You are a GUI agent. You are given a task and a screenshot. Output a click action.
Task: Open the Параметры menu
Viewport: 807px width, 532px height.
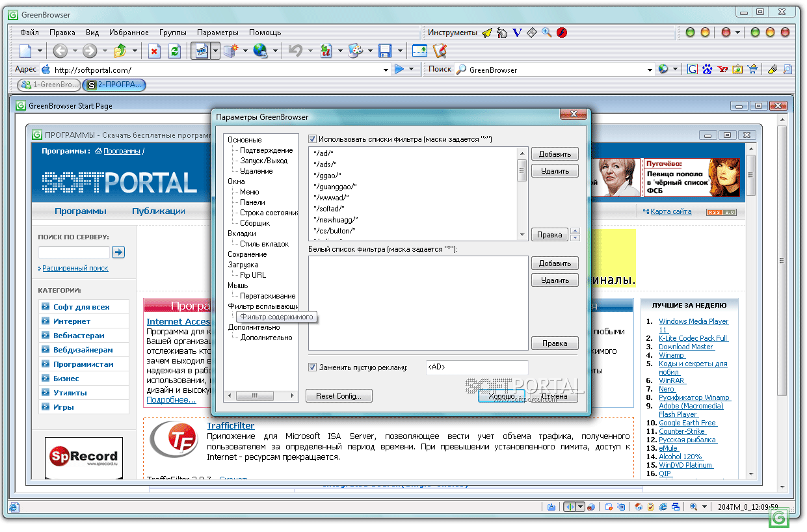coord(218,33)
